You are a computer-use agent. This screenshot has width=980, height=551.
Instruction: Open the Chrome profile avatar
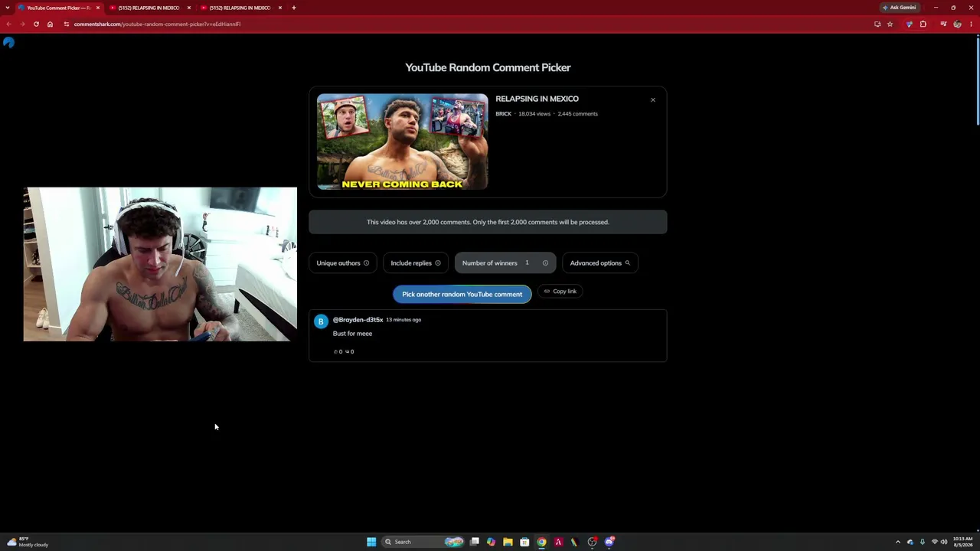coord(957,24)
